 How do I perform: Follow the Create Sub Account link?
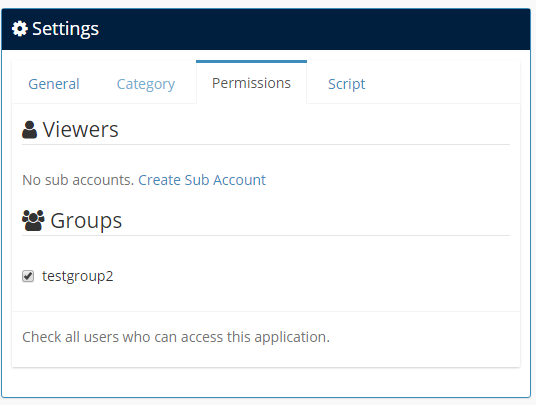[x=202, y=180]
